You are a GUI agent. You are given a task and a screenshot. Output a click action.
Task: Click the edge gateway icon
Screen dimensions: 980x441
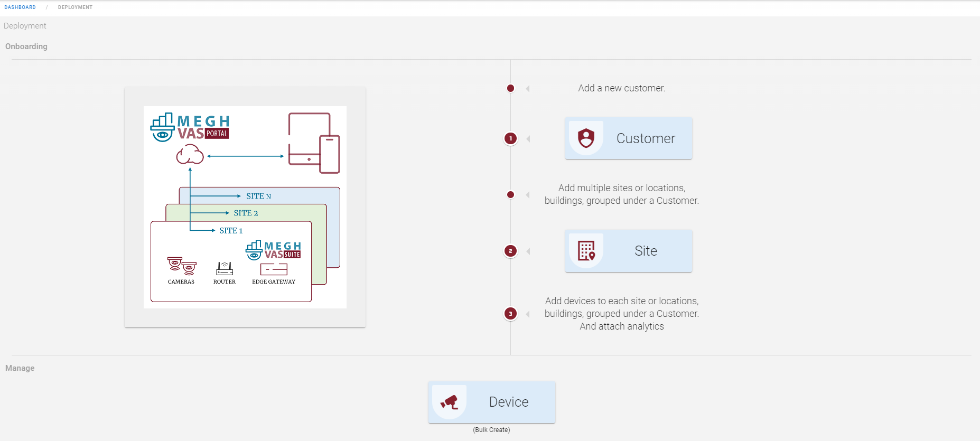point(274,269)
